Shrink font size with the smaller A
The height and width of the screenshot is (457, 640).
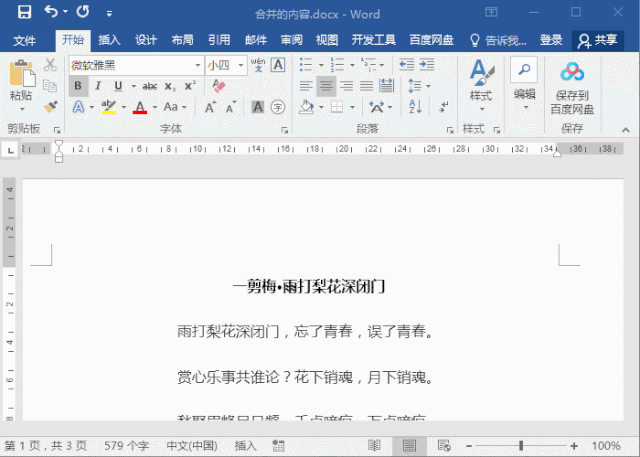231,107
